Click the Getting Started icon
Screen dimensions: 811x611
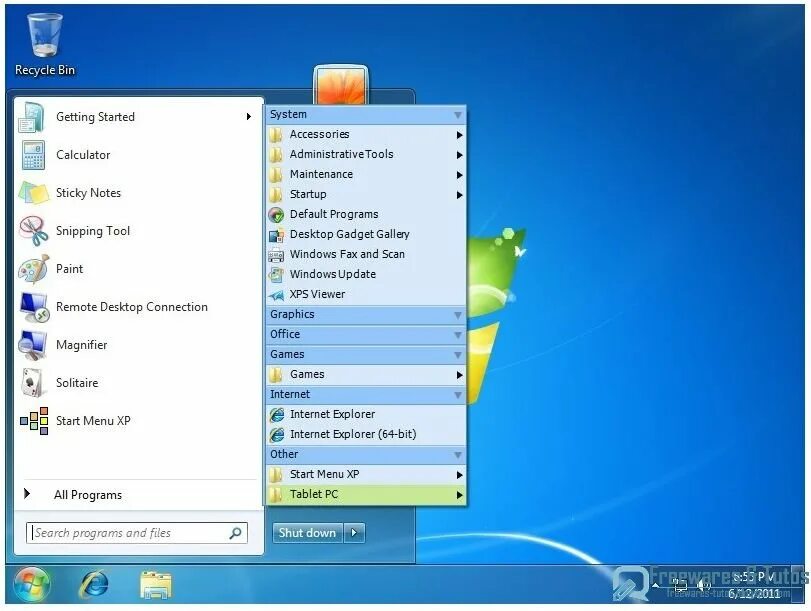32,117
